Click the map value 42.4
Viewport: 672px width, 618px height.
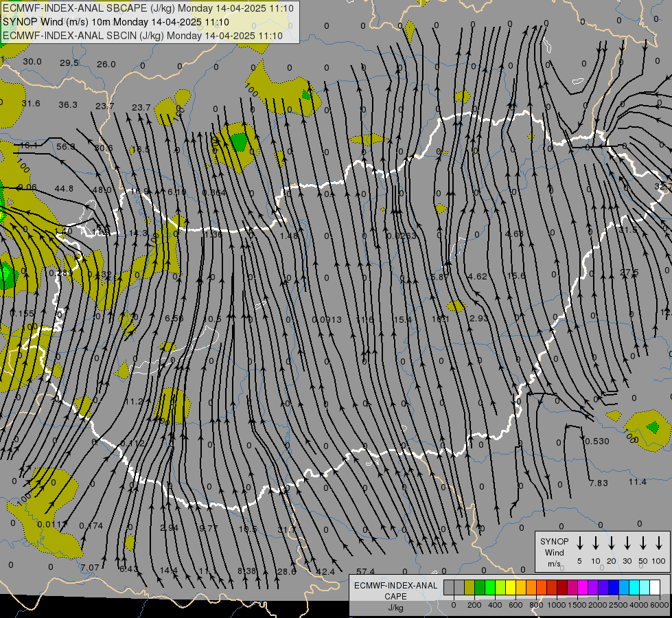click(325, 572)
